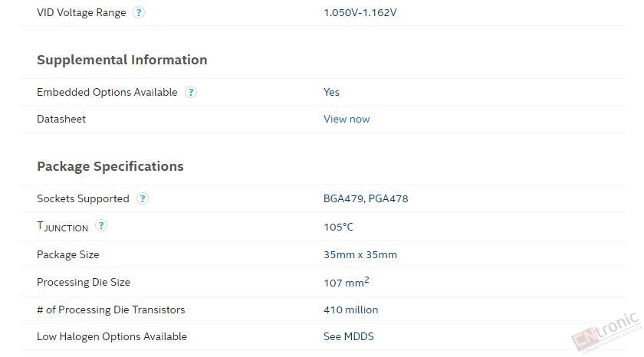Screen dimensions: 644x357
Task: Select the Package Specifications heading
Action: tap(110, 166)
